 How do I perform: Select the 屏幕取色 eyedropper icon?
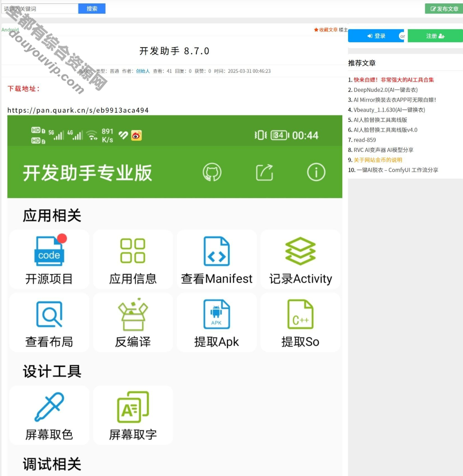49,407
